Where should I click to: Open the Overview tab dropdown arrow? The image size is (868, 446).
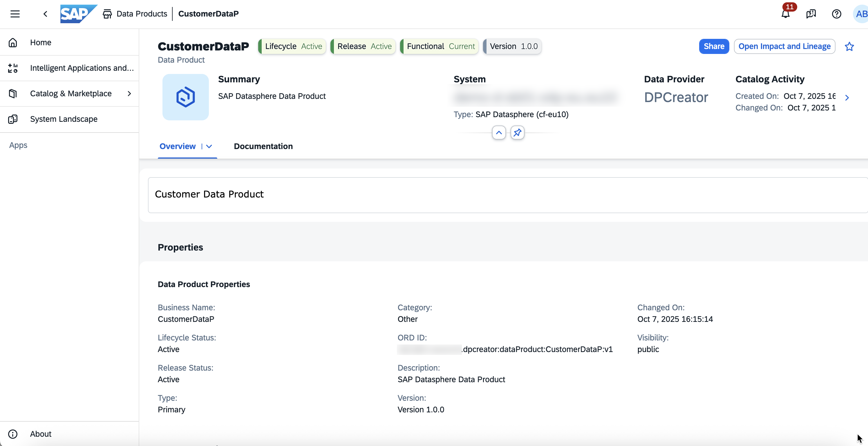(209, 146)
